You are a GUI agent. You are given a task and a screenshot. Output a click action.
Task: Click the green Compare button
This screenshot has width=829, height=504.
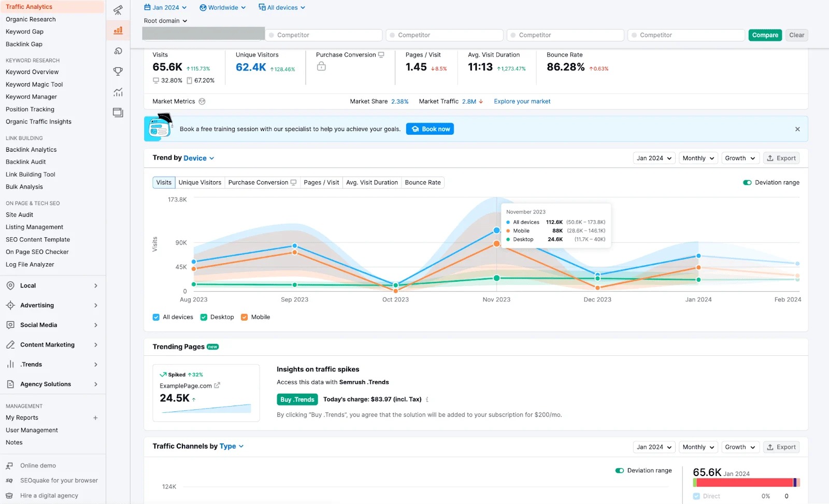pyautogui.click(x=765, y=35)
